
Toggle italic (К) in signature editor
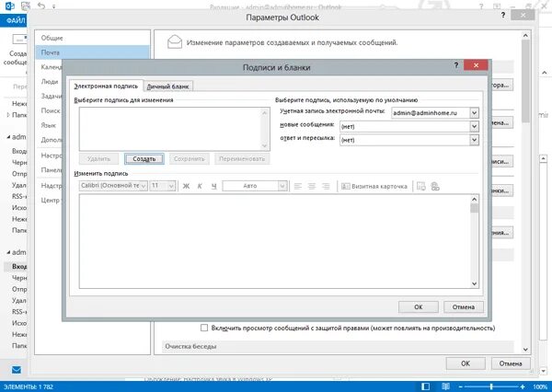click(x=200, y=186)
